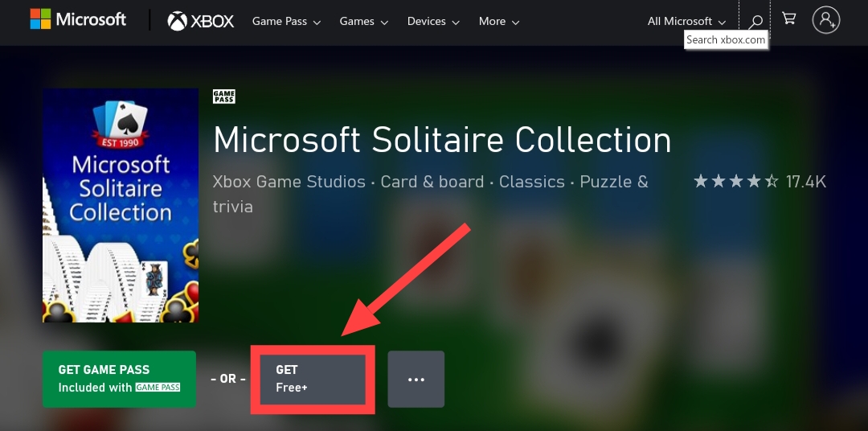Click the sign-in account avatar icon
The height and width of the screenshot is (431, 868).
click(x=826, y=20)
